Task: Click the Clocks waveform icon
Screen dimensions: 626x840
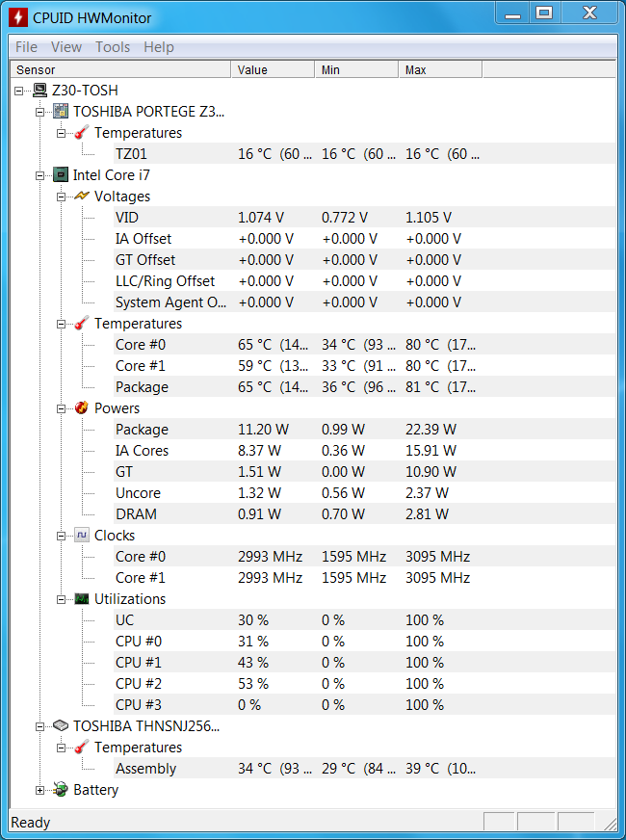Action: 82,536
